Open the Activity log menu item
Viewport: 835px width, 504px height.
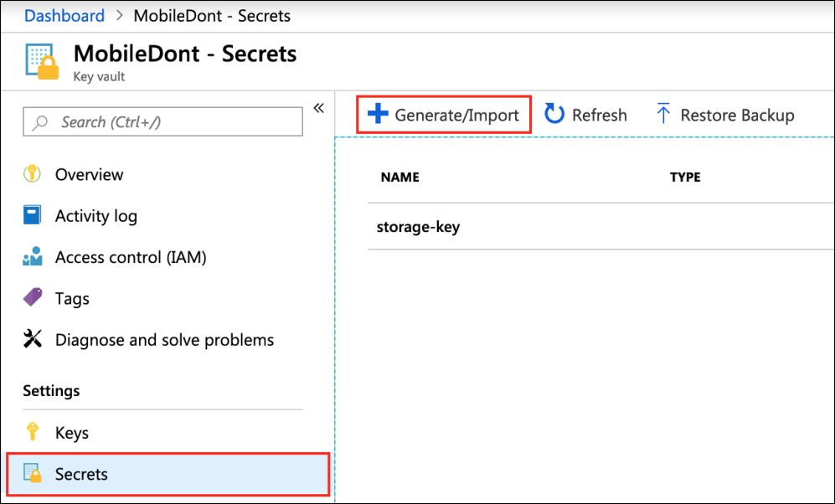point(95,216)
